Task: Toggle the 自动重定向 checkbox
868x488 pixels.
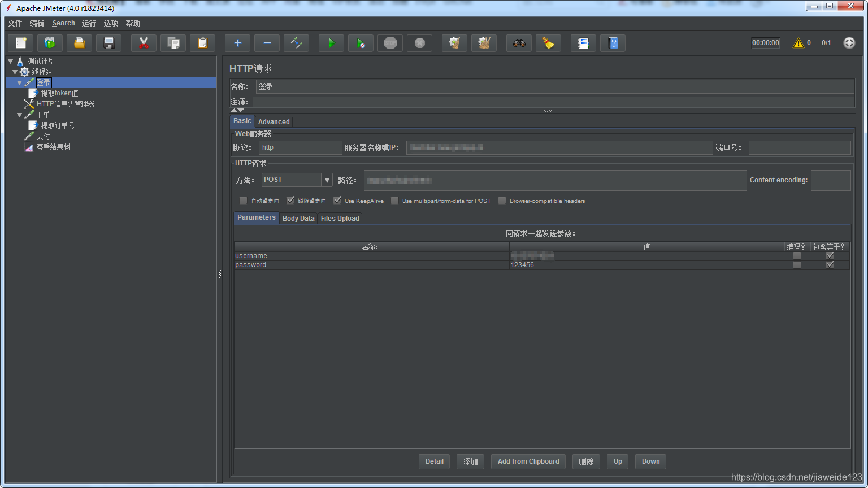Action: (244, 201)
